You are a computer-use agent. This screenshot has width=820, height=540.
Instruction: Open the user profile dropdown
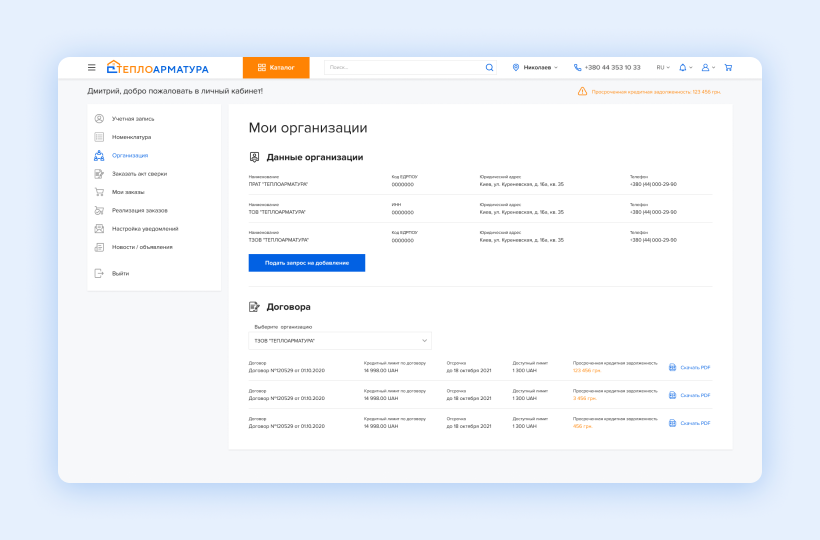click(707, 68)
